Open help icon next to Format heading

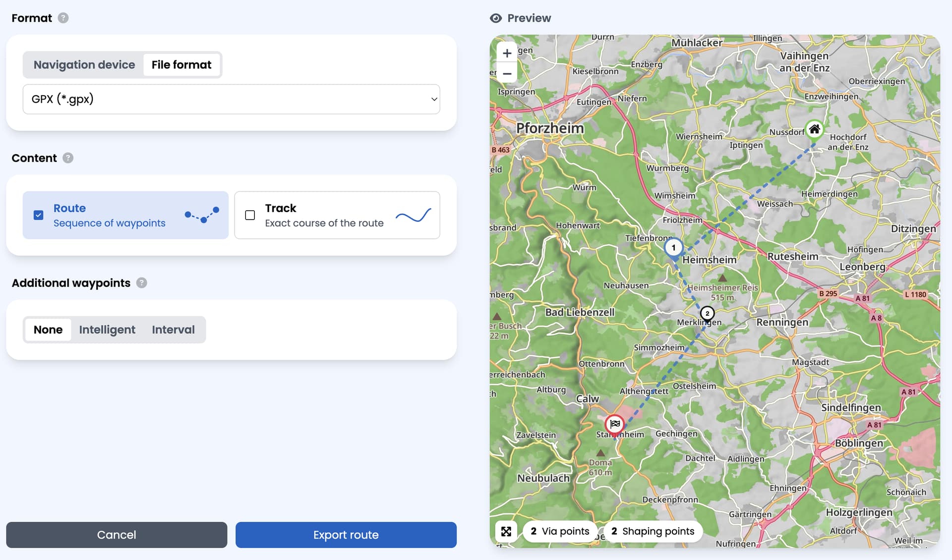pyautogui.click(x=63, y=18)
